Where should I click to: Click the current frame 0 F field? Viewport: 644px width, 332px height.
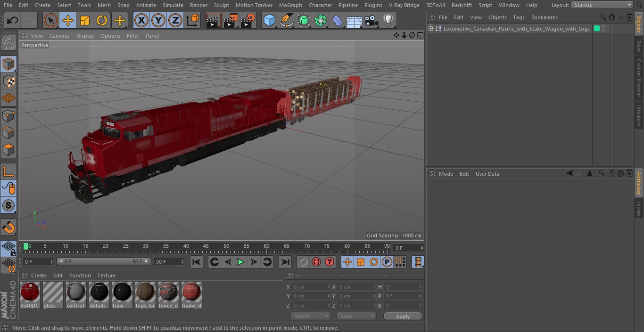click(x=38, y=261)
